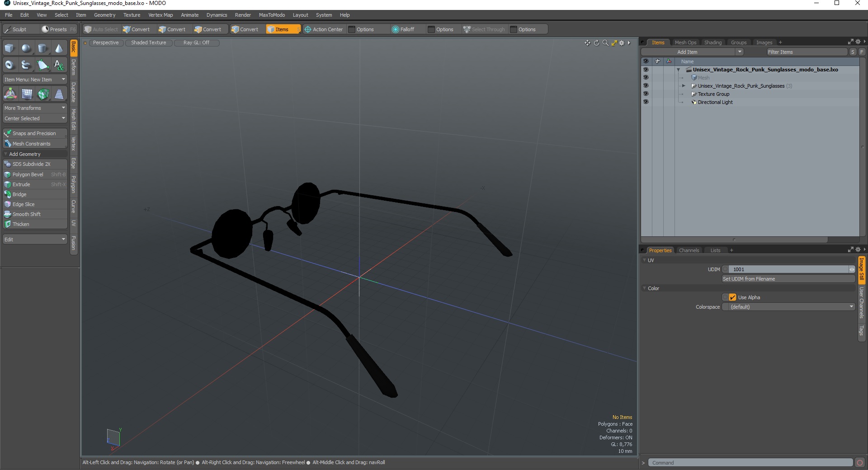Click the Snaps and Precision button
The height and width of the screenshot is (470, 868).
tap(35, 133)
